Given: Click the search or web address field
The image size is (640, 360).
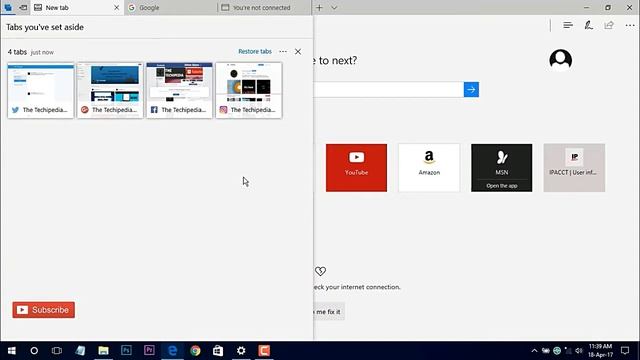Looking at the screenshot, I should coord(388,89).
